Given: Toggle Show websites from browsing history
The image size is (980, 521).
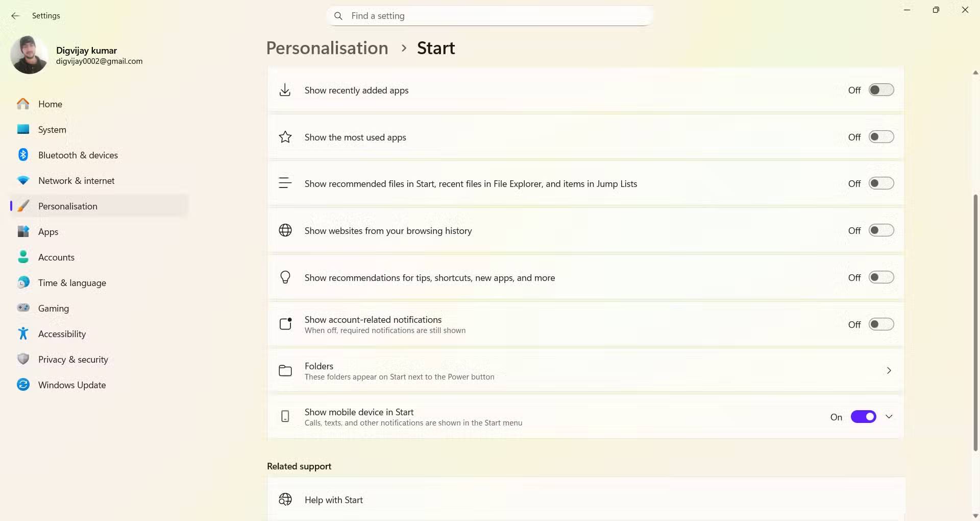Looking at the screenshot, I should coord(881,230).
